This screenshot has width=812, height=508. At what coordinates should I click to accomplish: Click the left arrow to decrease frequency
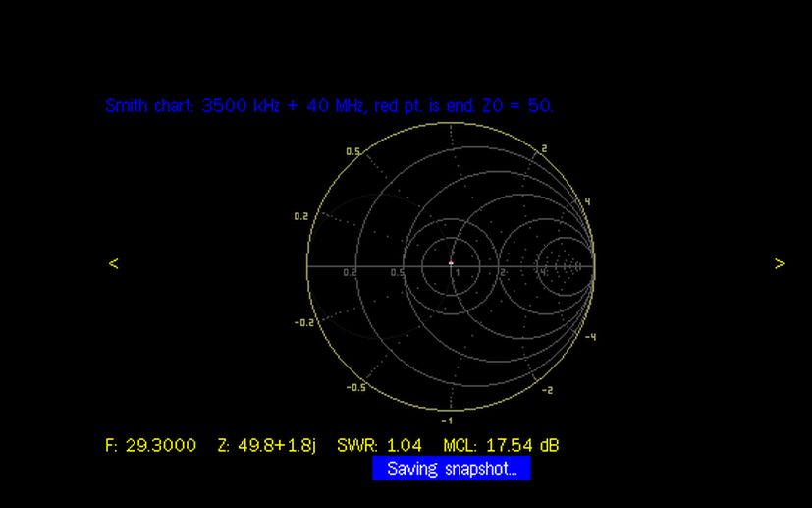pyautogui.click(x=113, y=263)
